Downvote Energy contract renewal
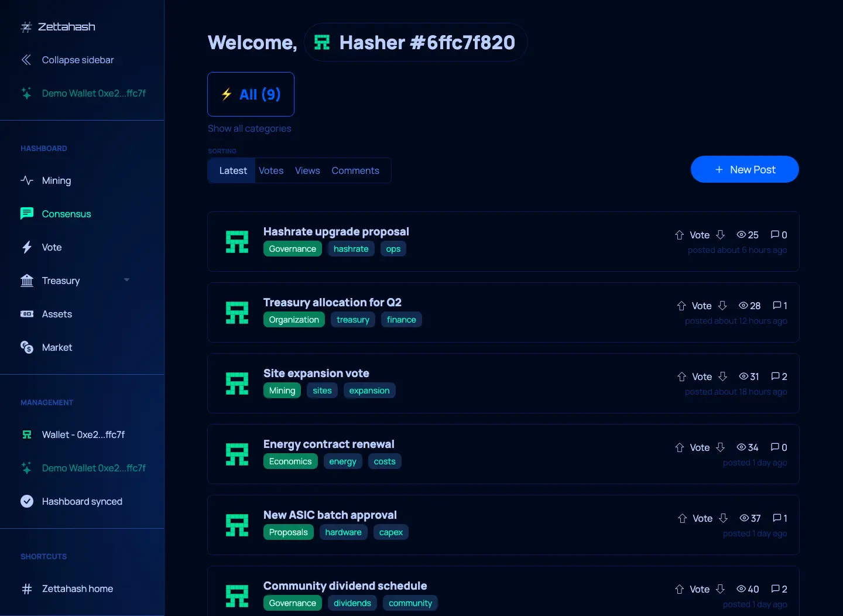 (721, 447)
